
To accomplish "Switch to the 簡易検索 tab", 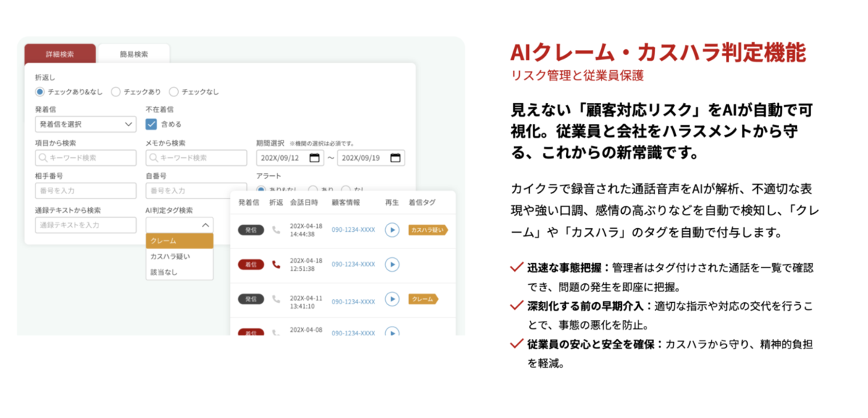I will pyautogui.click(x=133, y=54).
